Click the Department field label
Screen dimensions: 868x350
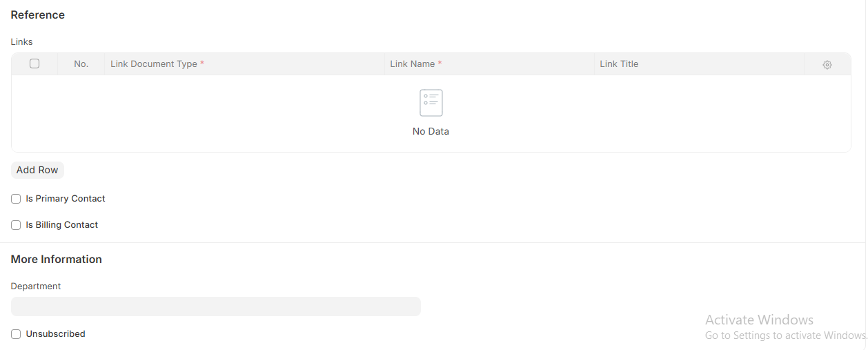tap(36, 286)
